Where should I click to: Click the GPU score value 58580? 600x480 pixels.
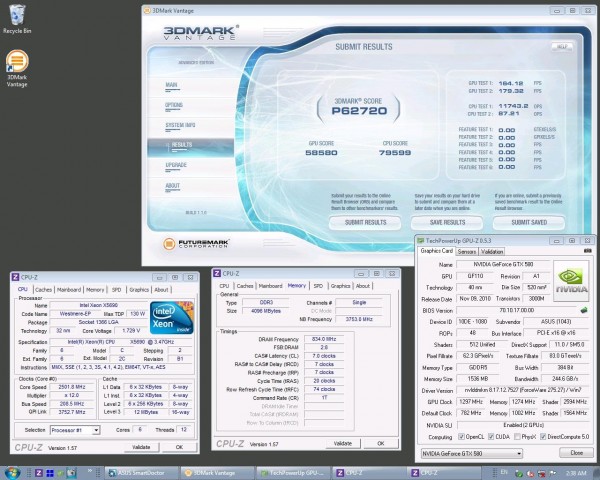[x=321, y=153]
